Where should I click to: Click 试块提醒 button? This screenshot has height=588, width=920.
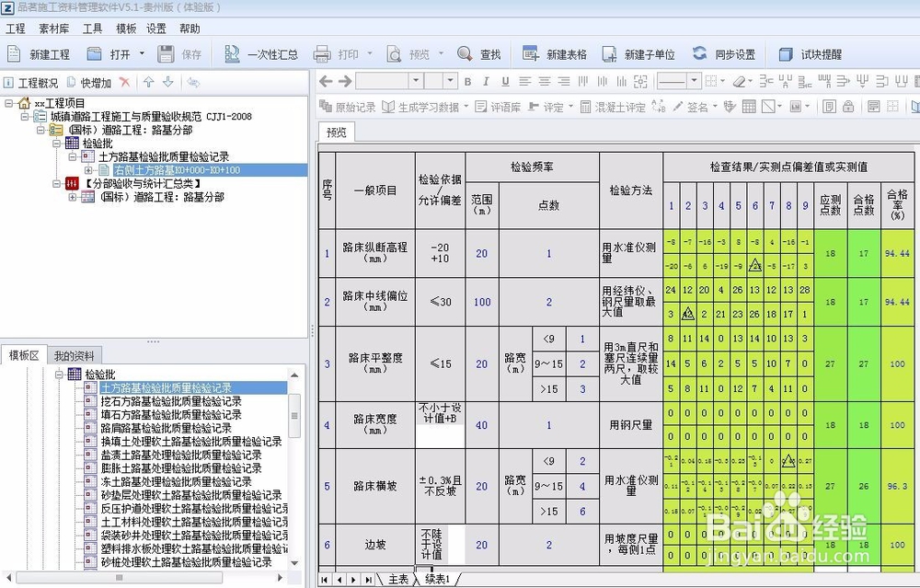pos(811,54)
